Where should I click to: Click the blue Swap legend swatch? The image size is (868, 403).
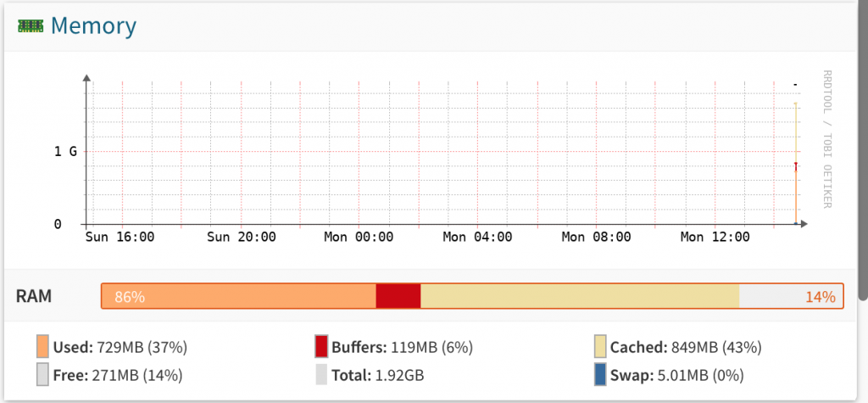click(600, 375)
